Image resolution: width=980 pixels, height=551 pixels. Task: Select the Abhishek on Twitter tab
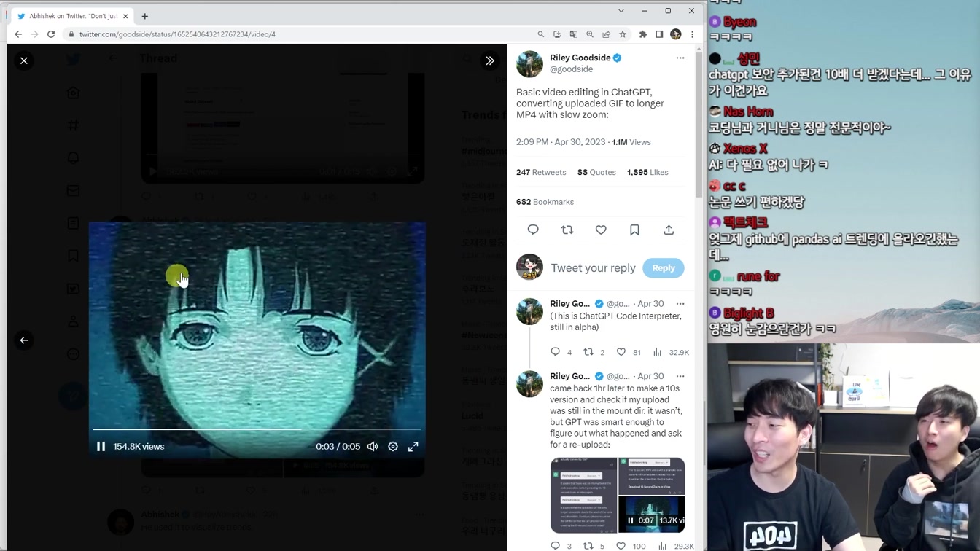click(x=71, y=16)
